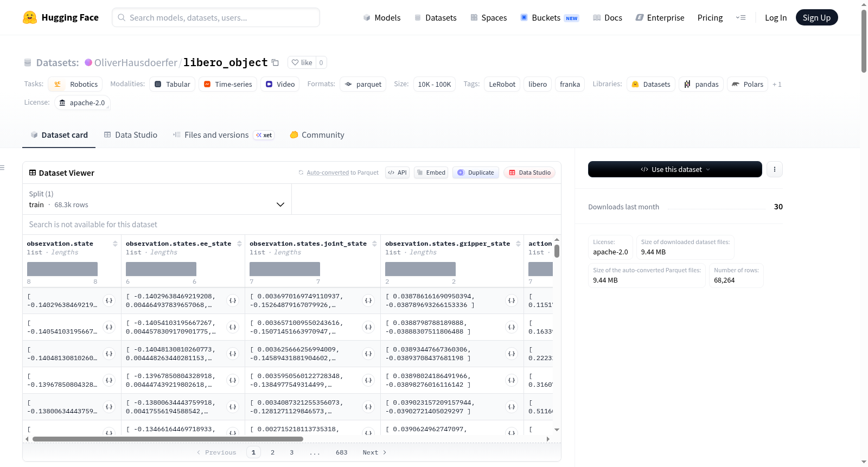Expand the ee_state cell containing 0.00417556194588542
868x467 pixels.
(233, 407)
